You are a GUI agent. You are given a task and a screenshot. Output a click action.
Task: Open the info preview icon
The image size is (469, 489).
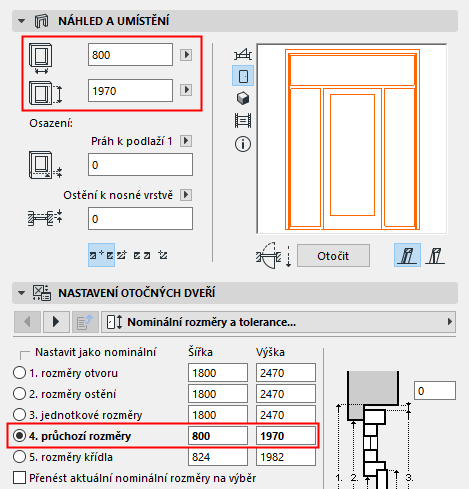(x=243, y=144)
